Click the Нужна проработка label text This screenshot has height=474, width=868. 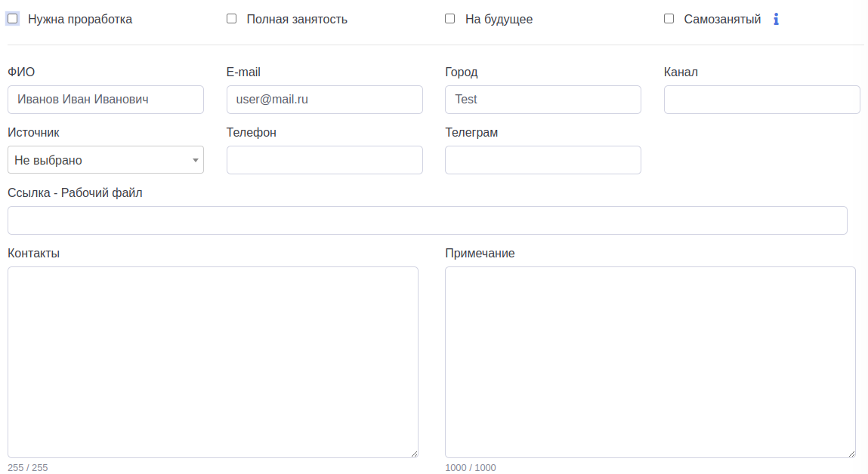pyautogui.click(x=80, y=20)
